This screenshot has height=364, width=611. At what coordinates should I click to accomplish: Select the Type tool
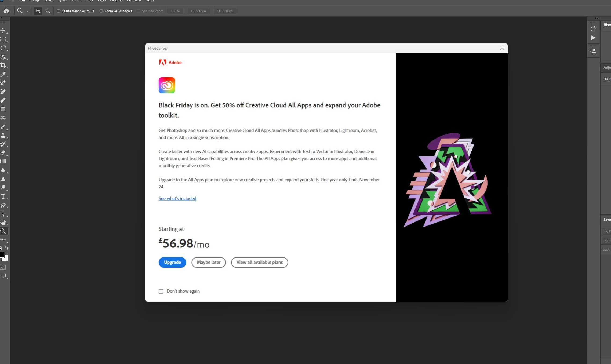pyautogui.click(x=3, y=196)
